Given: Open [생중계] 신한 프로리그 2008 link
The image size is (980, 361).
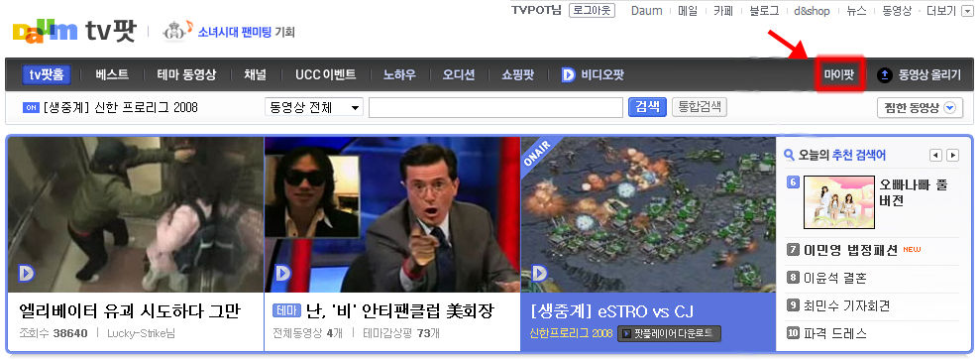Looking at the screenshot, I should (120, 108).
